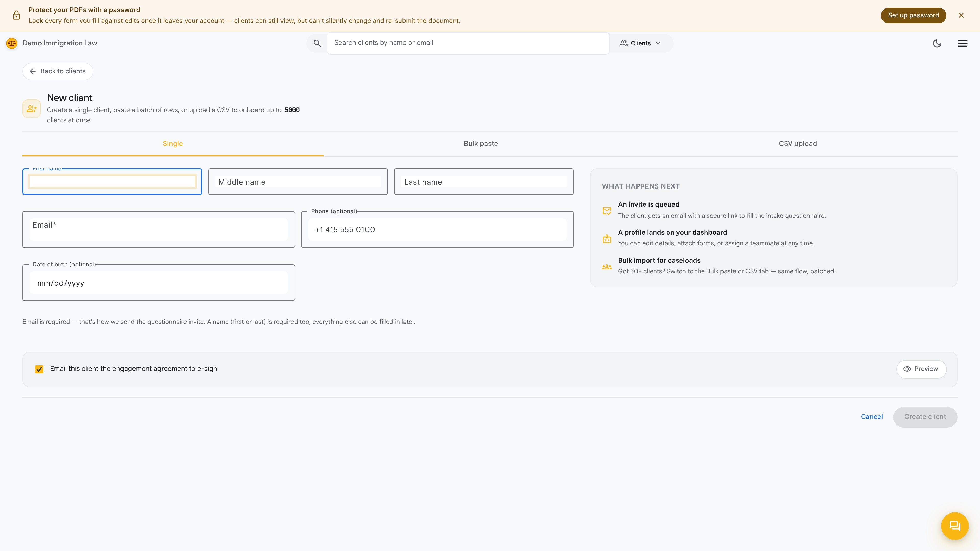Image resolution: width=980 pixels, height=551 pixels.
Task: Open the chat support bubble
Action: click(954, 526)
